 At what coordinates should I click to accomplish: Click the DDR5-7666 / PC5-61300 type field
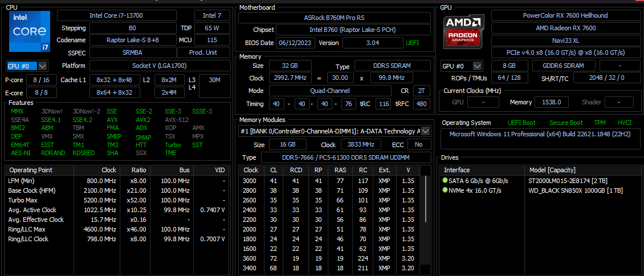coord(346,158)
